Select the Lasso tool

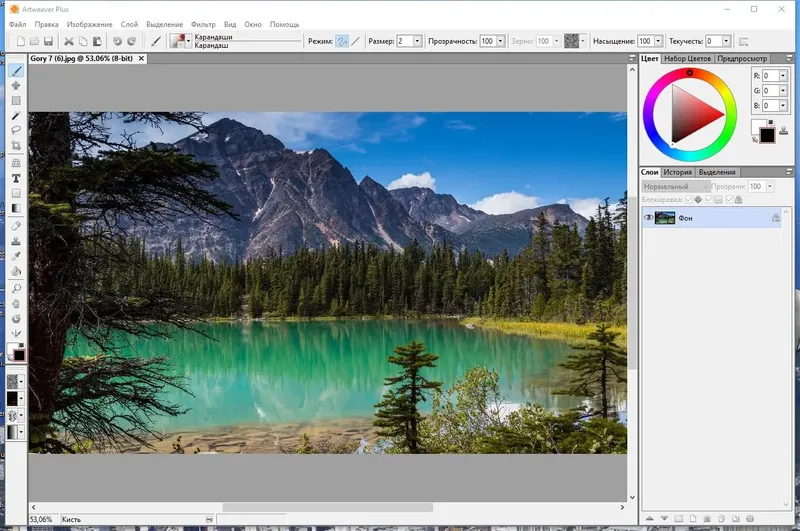tap(16, 131)
